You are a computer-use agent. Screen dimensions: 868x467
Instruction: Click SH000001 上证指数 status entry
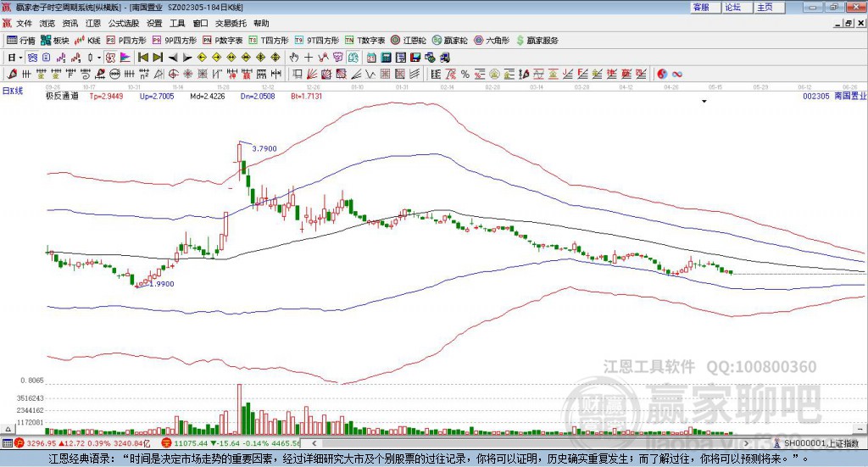pyautogui.click(x=815, y=443)
